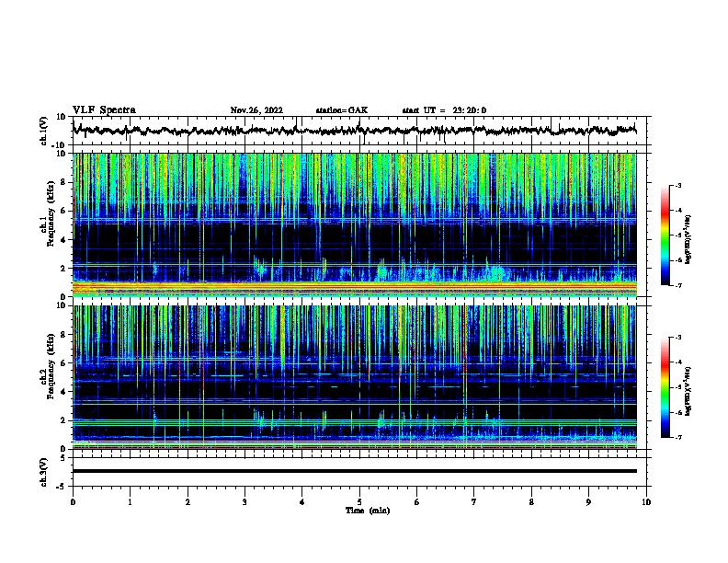Click the "VLF Spectra" plot title
728x563 pixels.
tap(104, 110)
